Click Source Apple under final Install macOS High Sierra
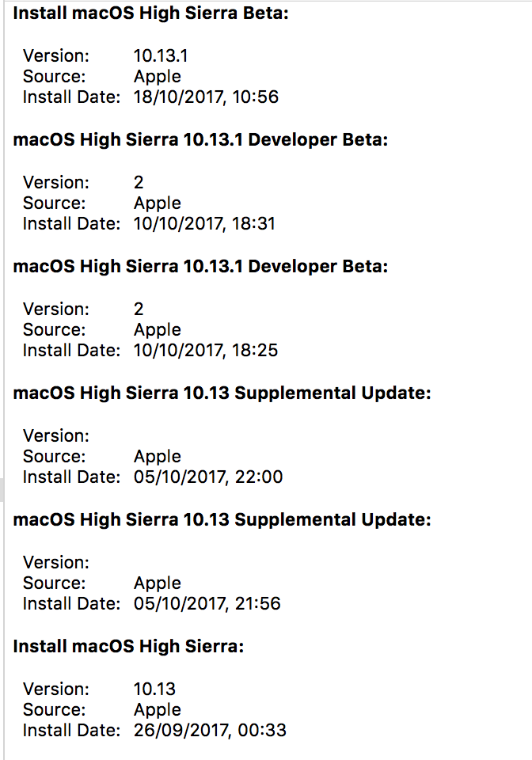This screenshot has width=532, height=760. (158, 710)
